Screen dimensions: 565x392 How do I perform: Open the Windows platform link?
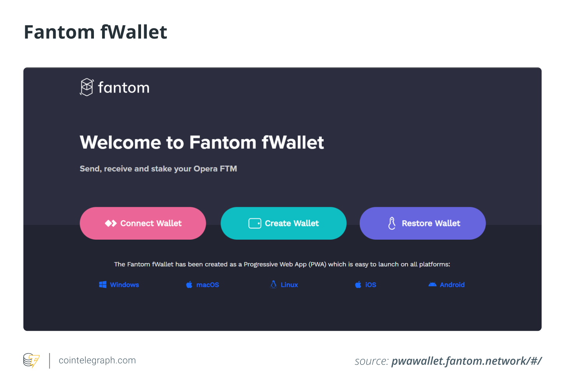click(x=124, y=285)
